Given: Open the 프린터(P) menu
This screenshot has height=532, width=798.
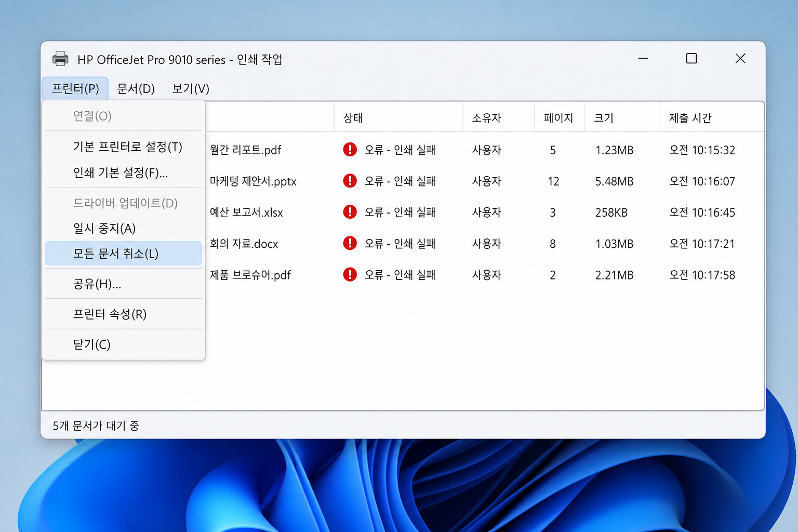Looking at the screenshot, I should (75, 88).
